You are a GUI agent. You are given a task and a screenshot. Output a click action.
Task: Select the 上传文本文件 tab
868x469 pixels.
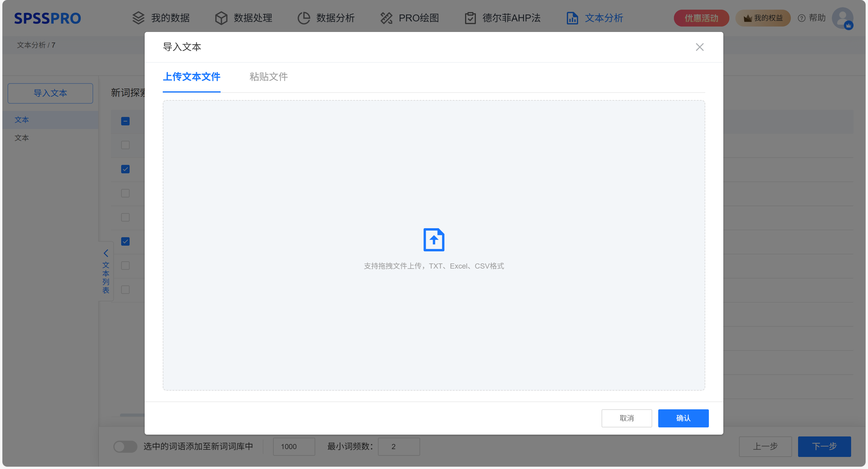191,77
